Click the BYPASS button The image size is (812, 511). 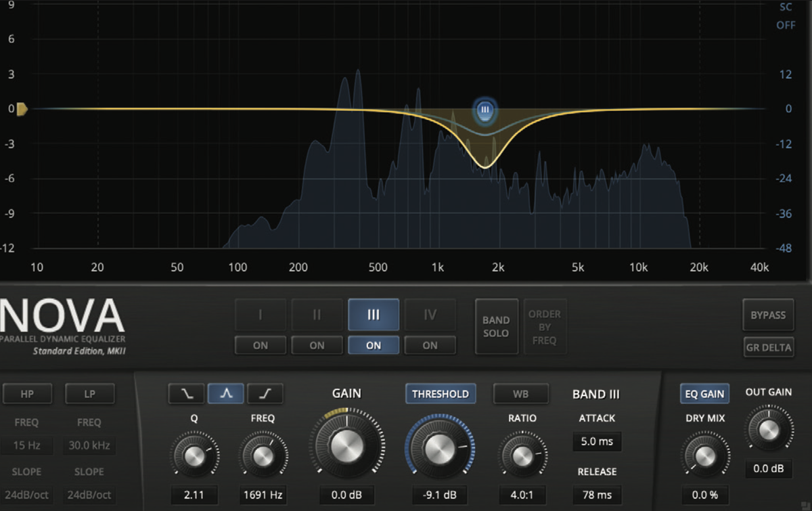(x=768, y=315)
